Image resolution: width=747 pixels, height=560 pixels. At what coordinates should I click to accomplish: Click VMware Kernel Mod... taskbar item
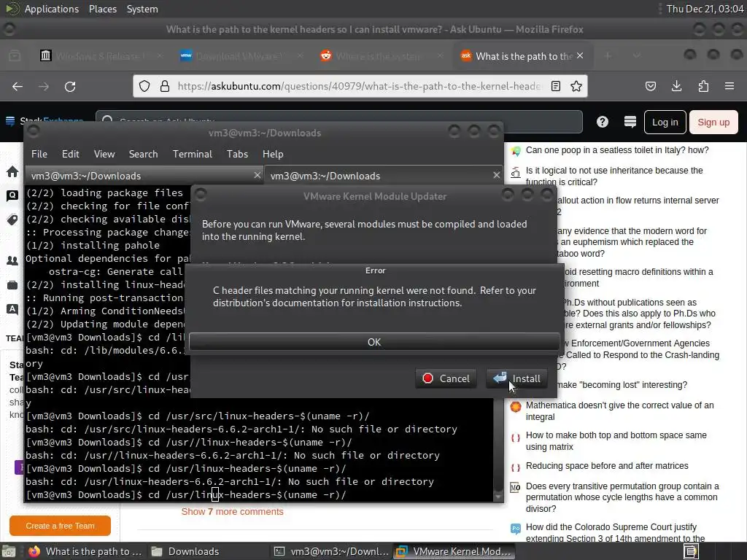(x=454, y=551)
